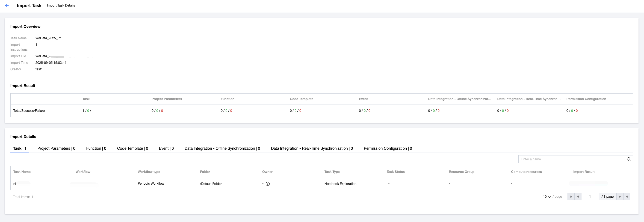
Task: Open the Event tab
Action: click(x=166, y=148)
